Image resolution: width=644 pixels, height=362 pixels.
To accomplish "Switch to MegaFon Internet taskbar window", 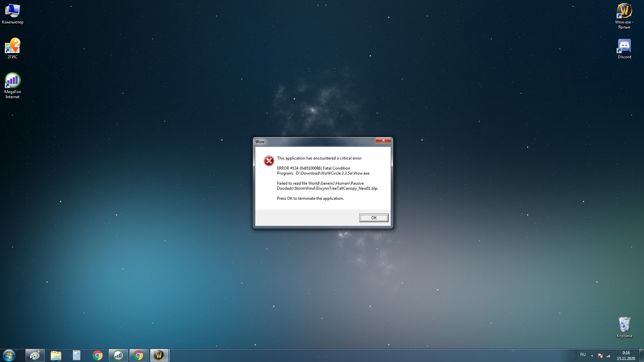I will pos(118,355).
